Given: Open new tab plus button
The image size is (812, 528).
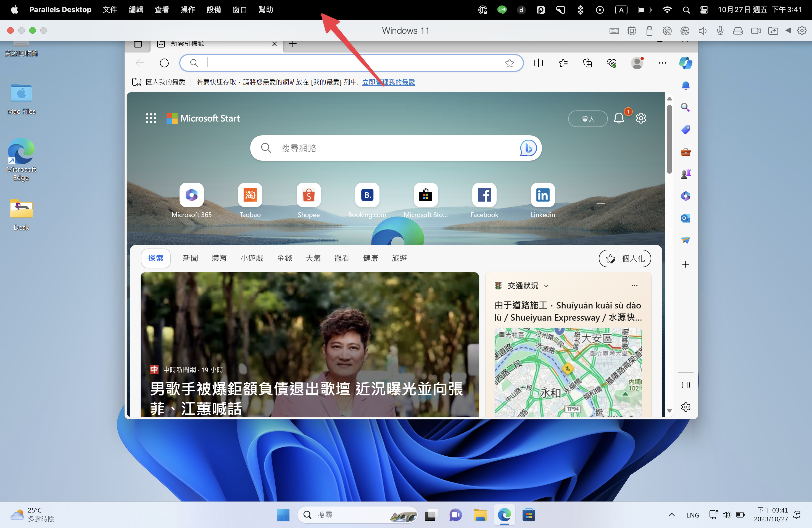Looking at the screenshot, I should (293, 44).
